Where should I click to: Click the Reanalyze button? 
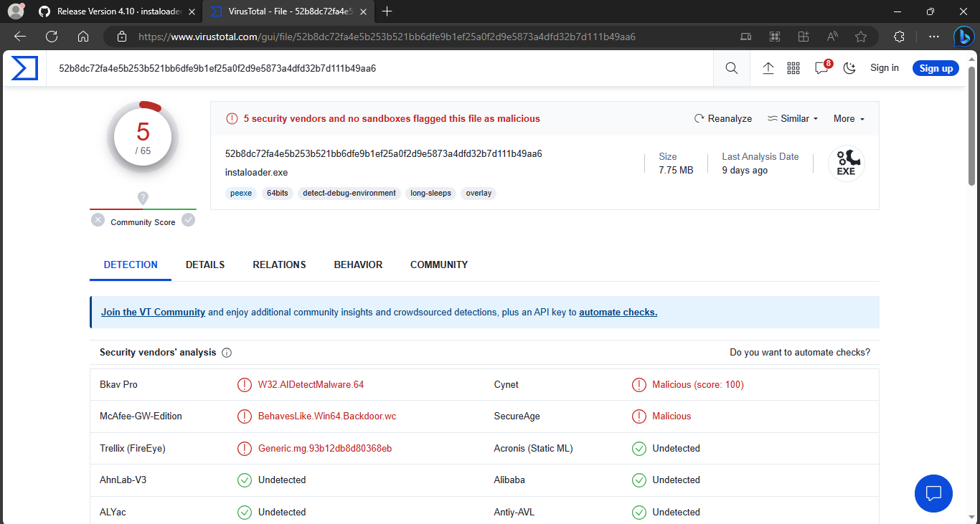click(722, 118)
